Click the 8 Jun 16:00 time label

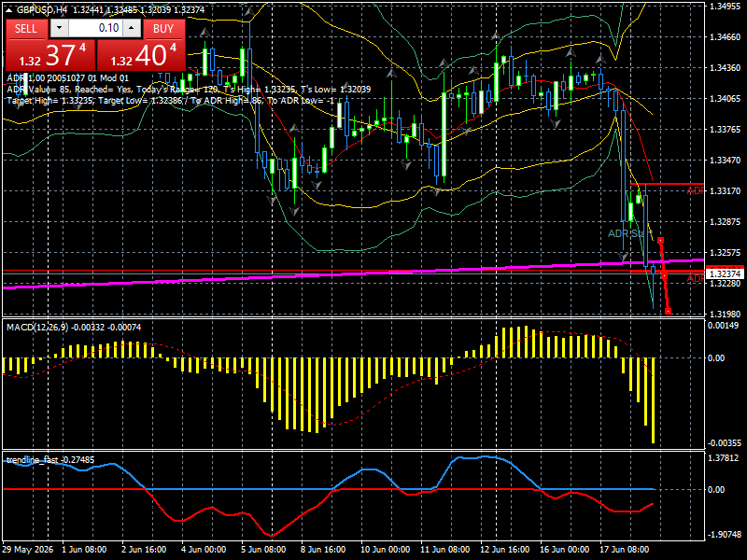coord(323,550)
